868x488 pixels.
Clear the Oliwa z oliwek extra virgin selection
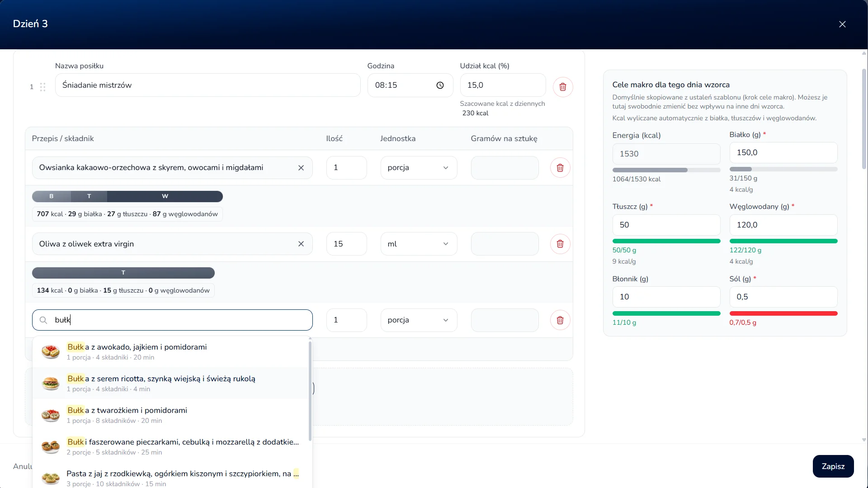click(301, 244)
